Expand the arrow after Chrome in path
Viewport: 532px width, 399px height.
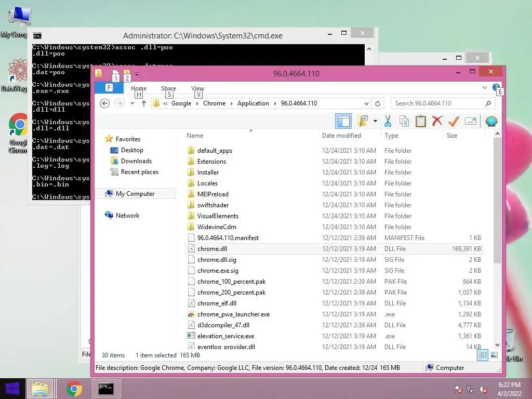click(x=231, y=103)
